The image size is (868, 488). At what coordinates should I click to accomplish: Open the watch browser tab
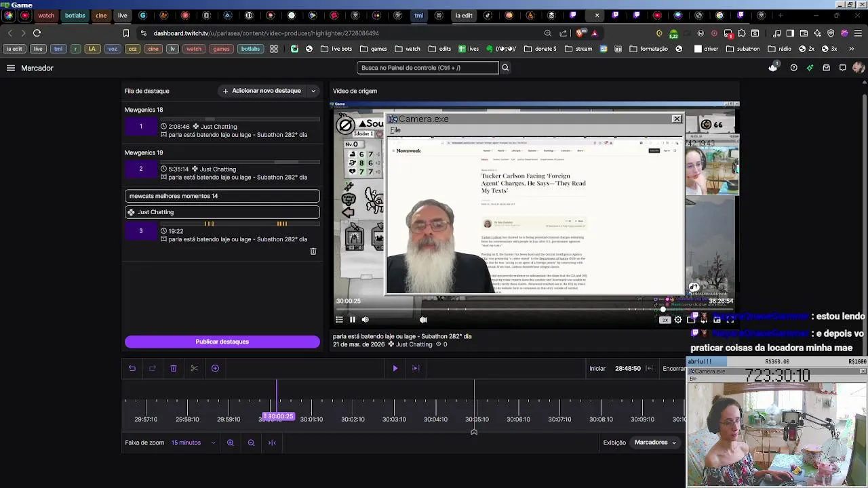pyautogui.click(x=46, y=16)
